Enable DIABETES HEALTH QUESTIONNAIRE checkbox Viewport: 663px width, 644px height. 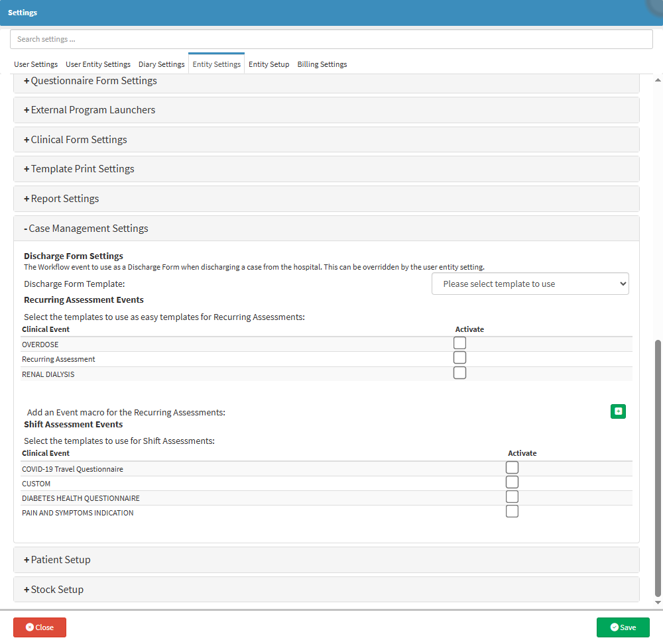tap(512, 497)
